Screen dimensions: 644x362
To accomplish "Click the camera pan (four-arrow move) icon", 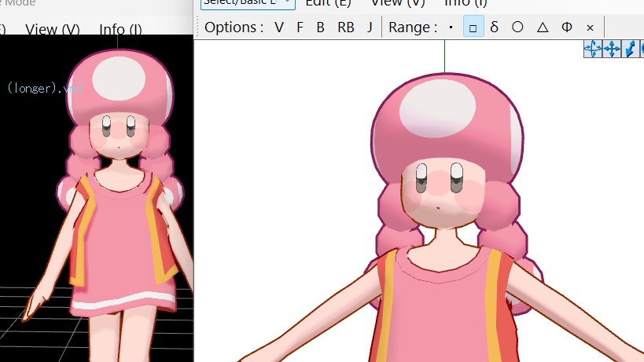I will coord(612,49).
